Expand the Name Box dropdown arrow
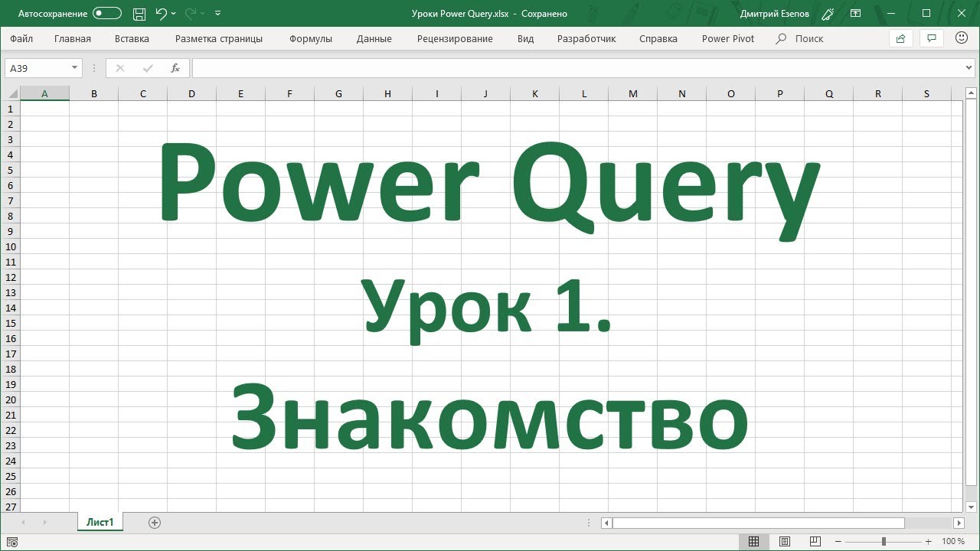 (x=74, y=68)
